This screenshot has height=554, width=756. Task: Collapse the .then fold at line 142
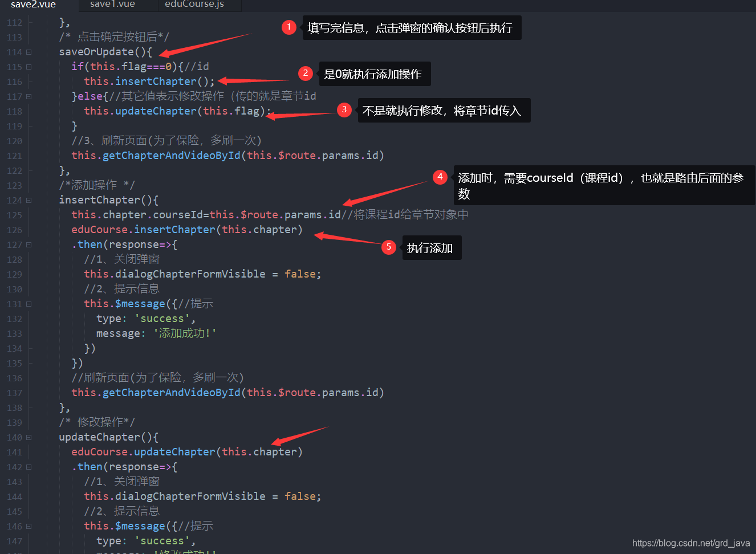[x=29, y=467]
